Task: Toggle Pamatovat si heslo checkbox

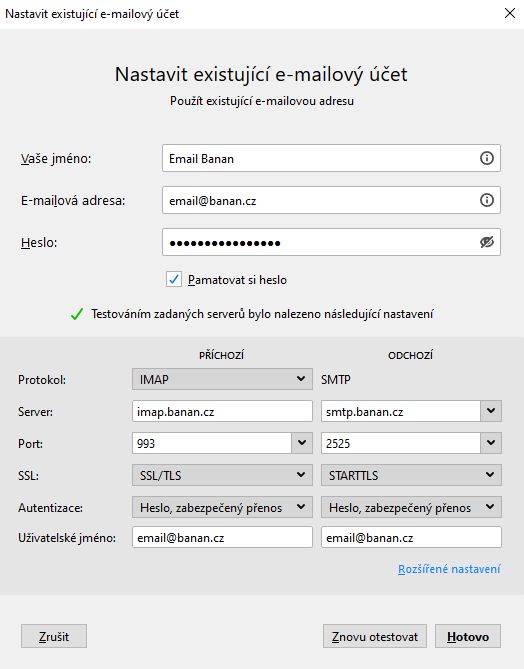Action: pyautogui.click(x=174, y=280)
